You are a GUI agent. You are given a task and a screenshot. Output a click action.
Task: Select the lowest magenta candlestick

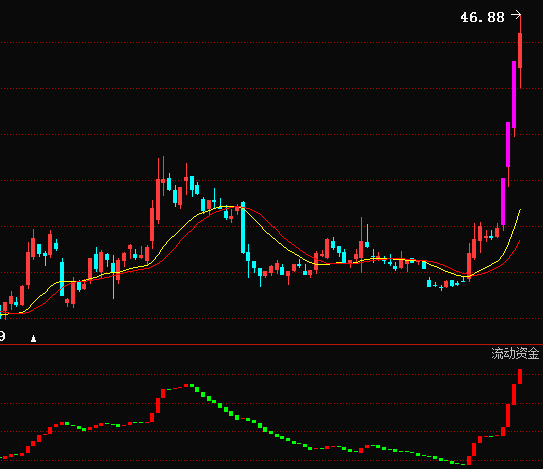tap(503, 202)
